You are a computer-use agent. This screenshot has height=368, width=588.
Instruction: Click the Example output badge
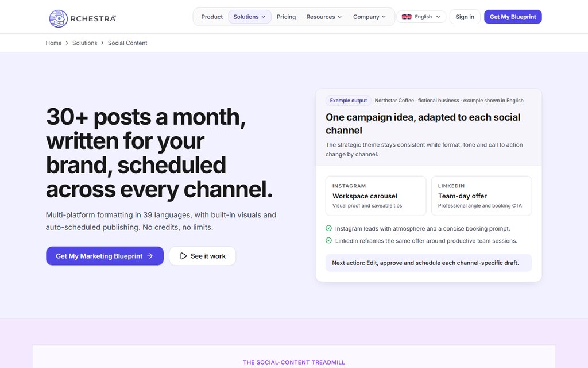[349, 101]
